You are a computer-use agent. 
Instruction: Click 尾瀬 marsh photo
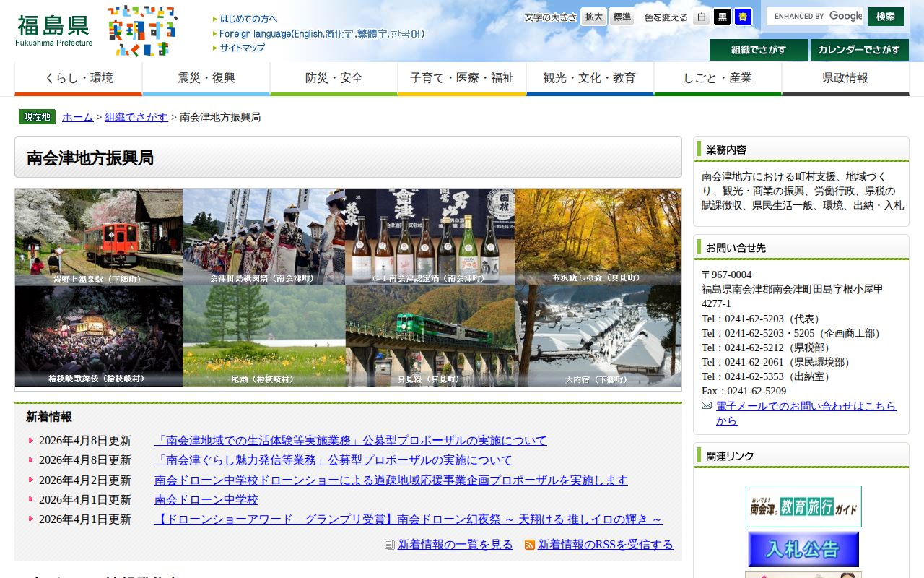264,336
